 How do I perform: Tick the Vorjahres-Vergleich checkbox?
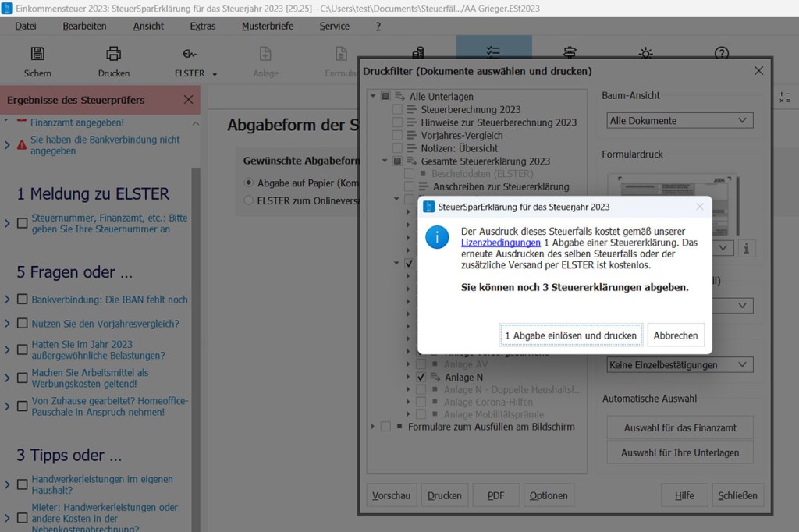pos(397,135)
